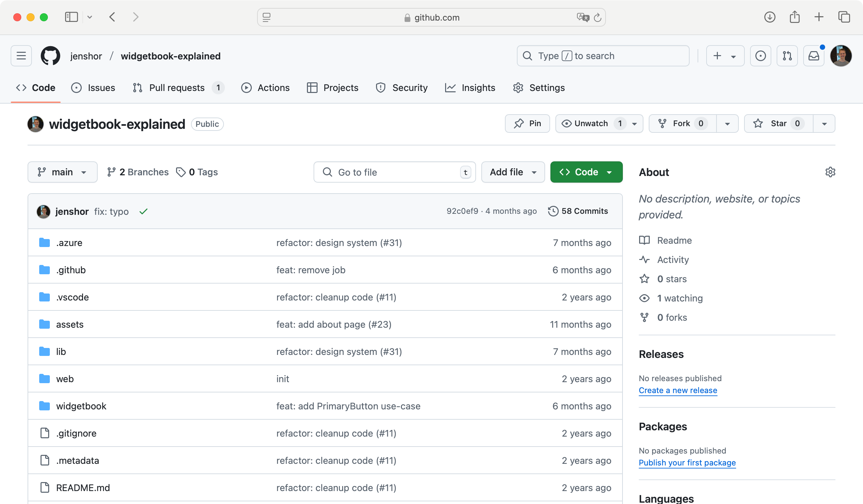Expand the main branch dropdown
Image resolution: width=863 pixels, height=504 pixels.
(x=62, y=172)
